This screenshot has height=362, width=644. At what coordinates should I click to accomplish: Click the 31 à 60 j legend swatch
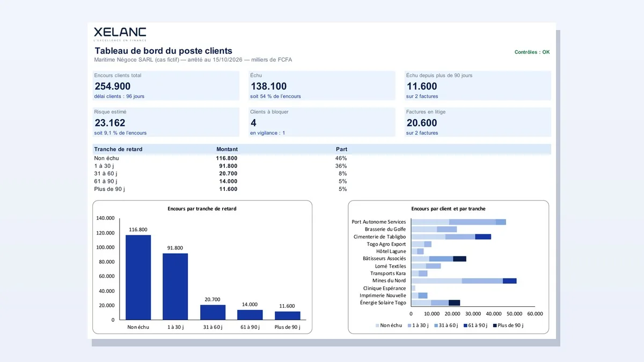click(436, 326)
